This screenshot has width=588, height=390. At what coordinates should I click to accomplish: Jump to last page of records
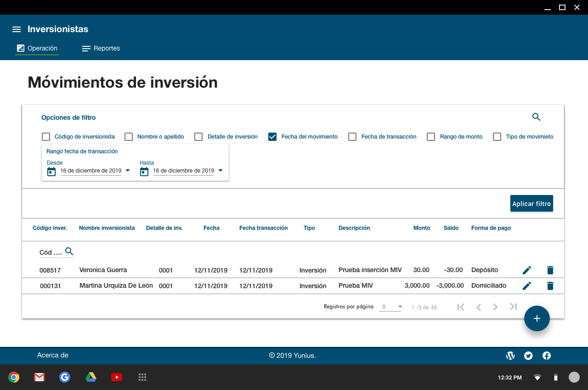(513, 307)
